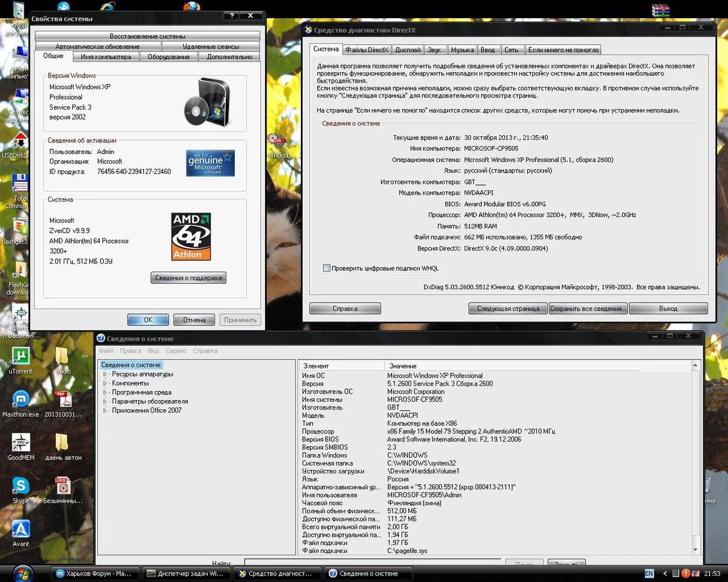Open the FlashGet download desktop icon
Viewport: 728px width, 582px height.
pyautogui.click(x=21, y=270)
